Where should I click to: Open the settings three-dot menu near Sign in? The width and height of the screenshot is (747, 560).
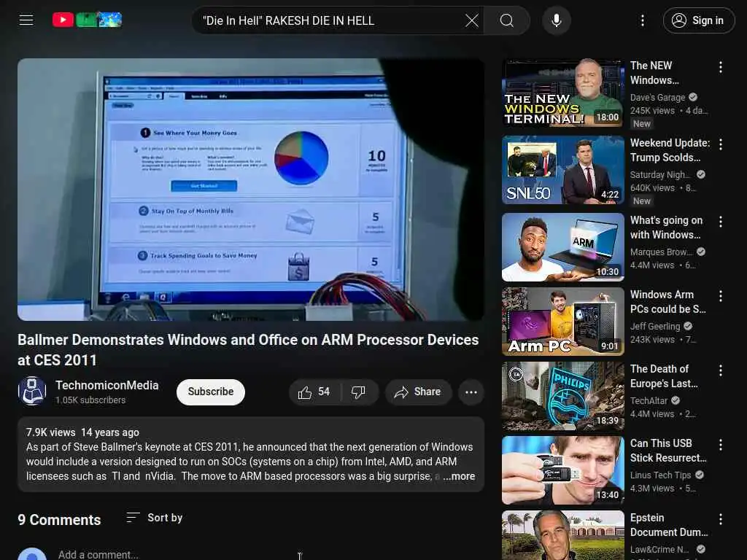643,20
